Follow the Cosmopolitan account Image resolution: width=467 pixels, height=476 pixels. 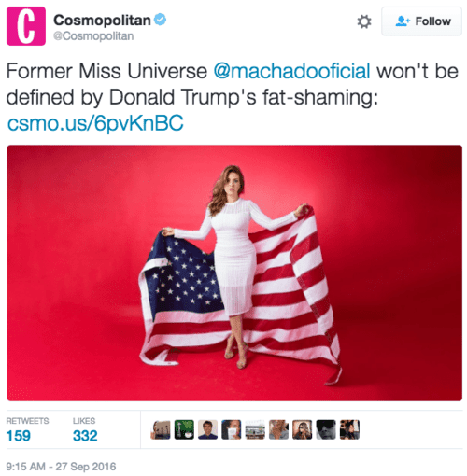[421, 21]
